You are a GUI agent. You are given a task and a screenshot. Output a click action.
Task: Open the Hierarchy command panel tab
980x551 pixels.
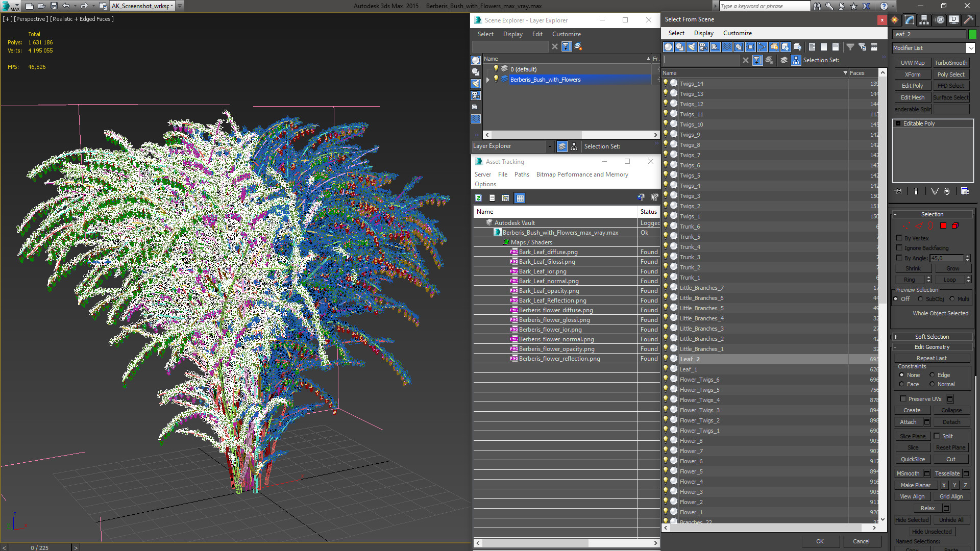point(924,20)
